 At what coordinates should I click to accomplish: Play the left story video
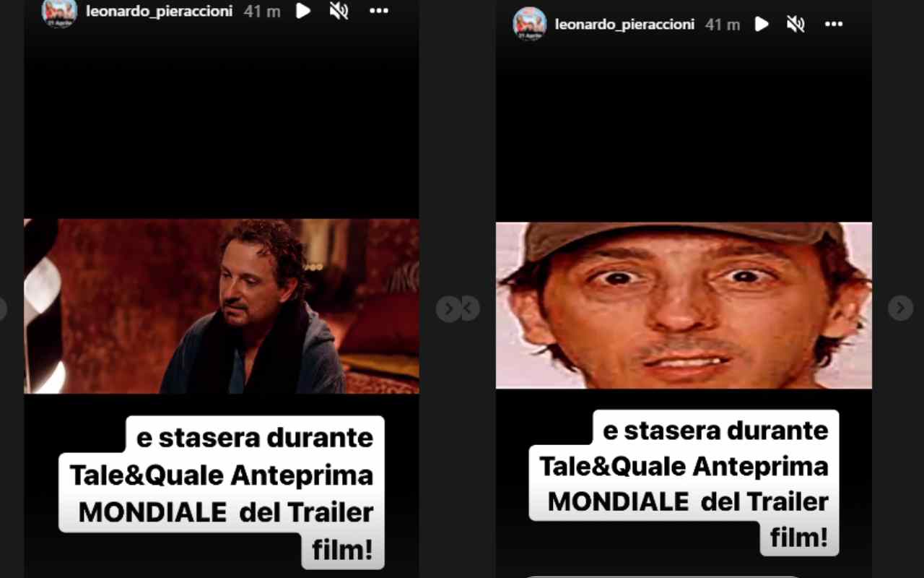(303, 11)
